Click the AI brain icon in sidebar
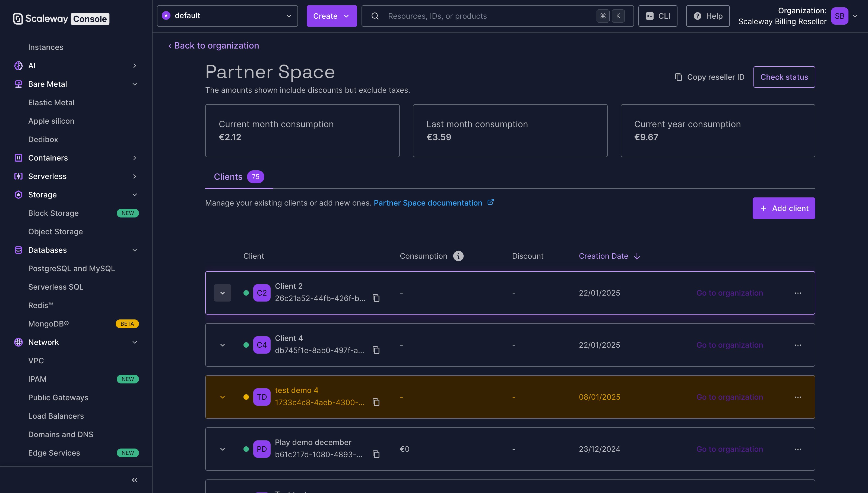 click(18, 66)
